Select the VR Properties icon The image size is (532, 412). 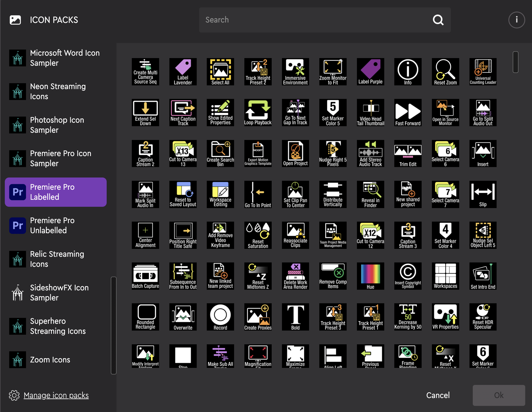point(445,317)
